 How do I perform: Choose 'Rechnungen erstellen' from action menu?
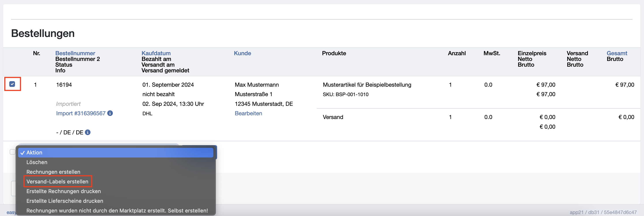tap(115, 172)
